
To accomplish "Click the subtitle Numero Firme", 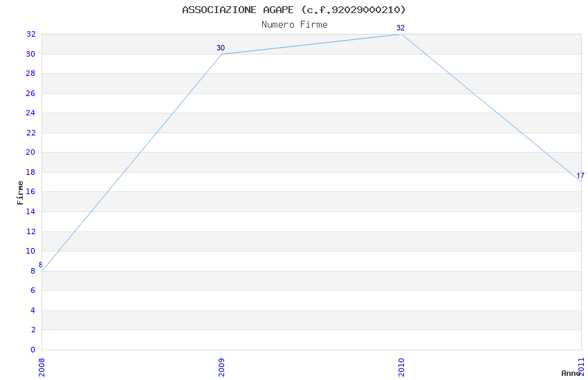I will coord(295,25).
